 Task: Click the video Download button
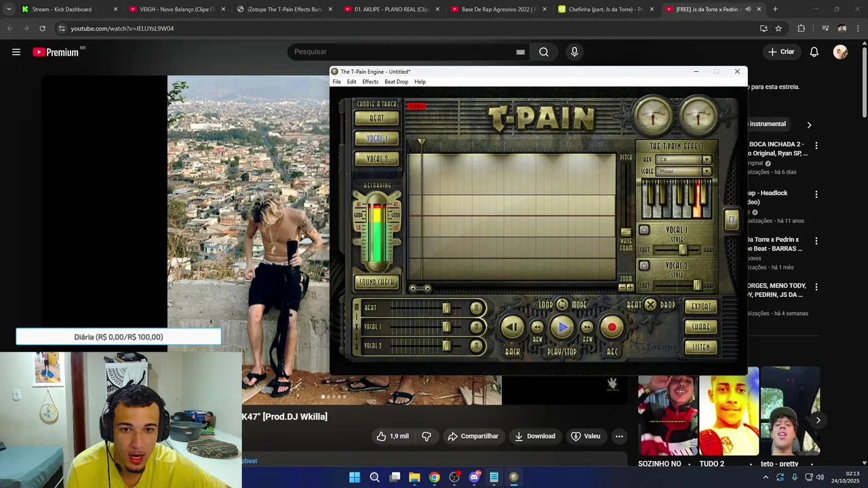pyautogui.click(x=534, y=436)
